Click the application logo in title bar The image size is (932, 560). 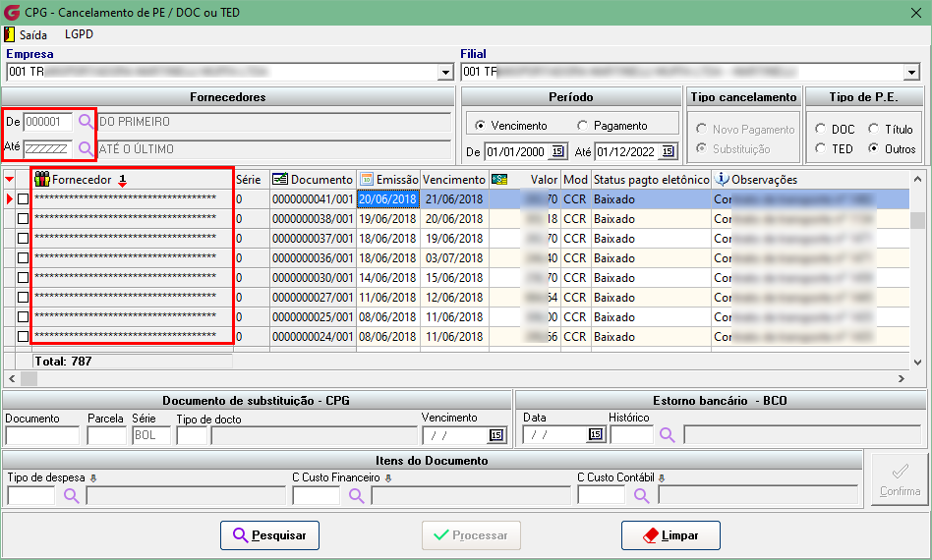pos(12,13)
